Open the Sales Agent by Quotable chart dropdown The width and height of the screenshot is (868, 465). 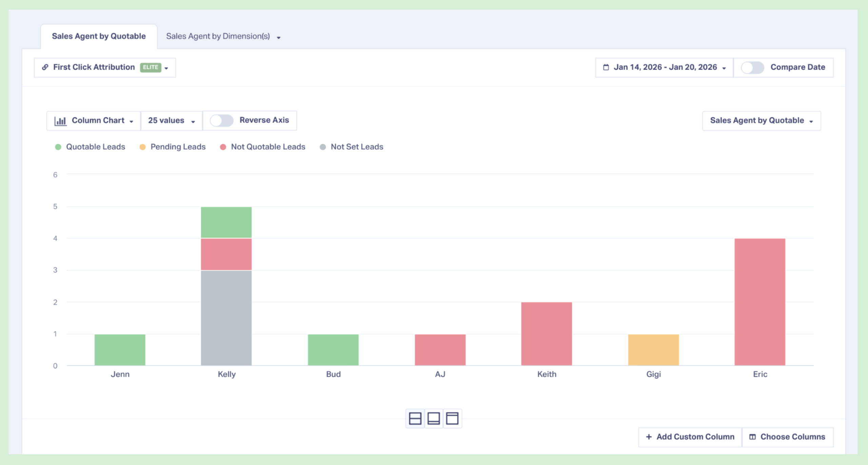761,121
